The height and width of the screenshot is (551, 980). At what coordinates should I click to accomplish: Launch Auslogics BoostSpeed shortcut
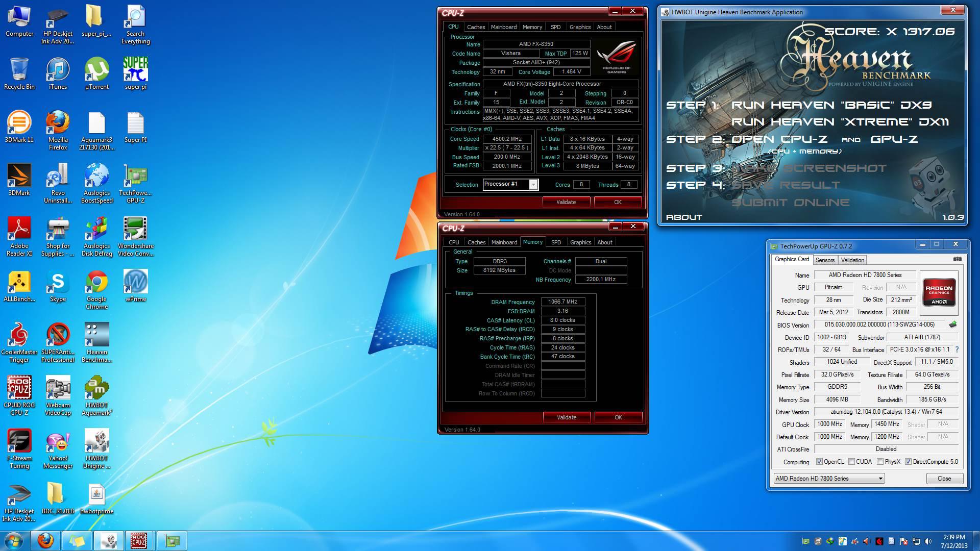pyautogui.click(x=96, y=184)
